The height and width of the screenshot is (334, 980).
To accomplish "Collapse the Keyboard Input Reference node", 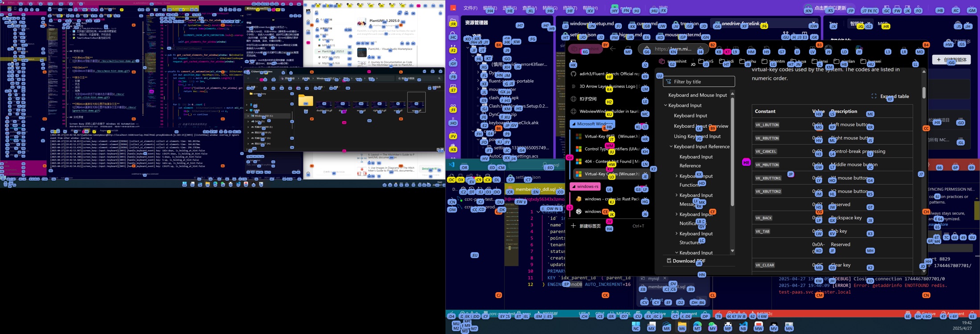I will coord(671,147).
